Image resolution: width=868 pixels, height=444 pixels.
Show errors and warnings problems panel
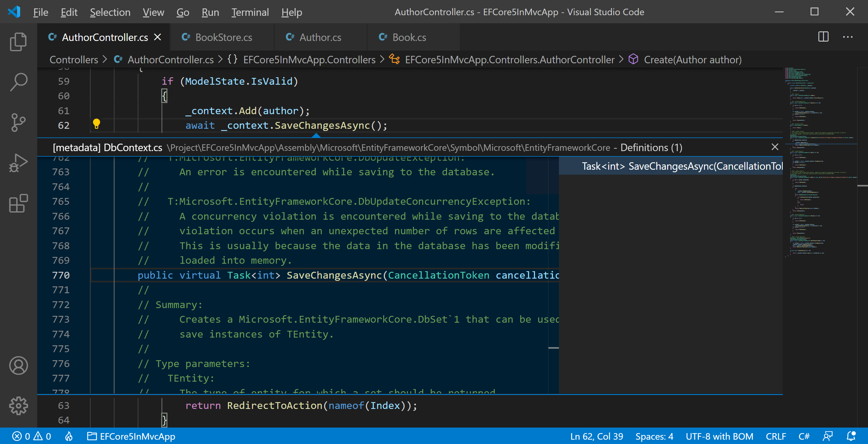32,436
